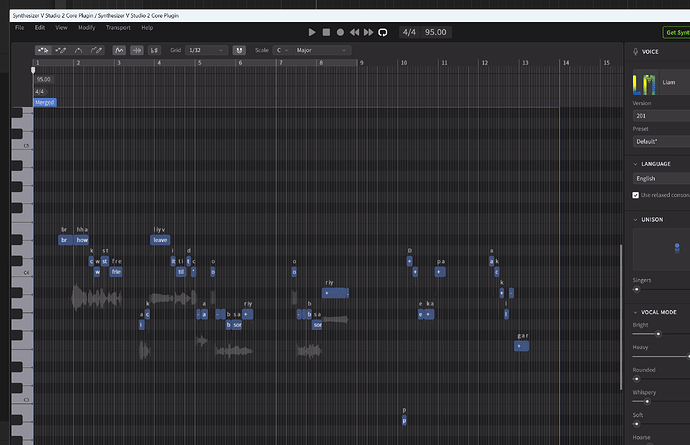Fast forward the transport
Image resolution: width=690 pixels, height=445 pixels.
(x=368, y=32)
